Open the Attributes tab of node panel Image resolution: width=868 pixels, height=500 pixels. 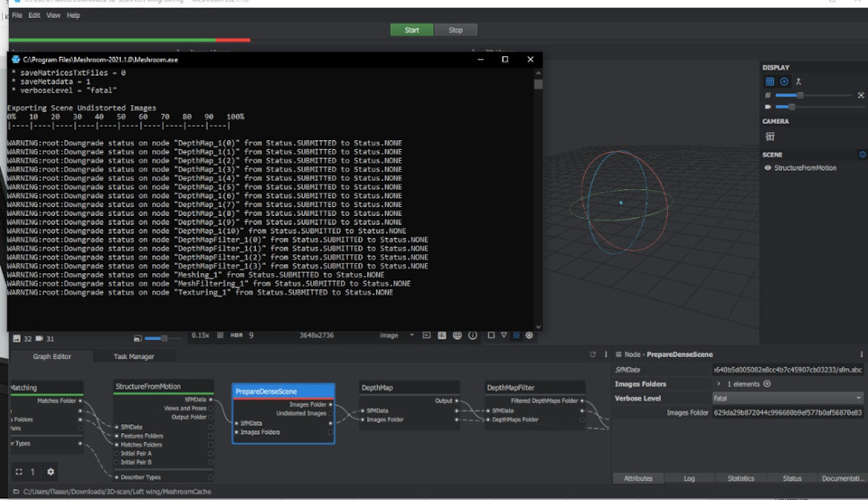pos(638,478)
